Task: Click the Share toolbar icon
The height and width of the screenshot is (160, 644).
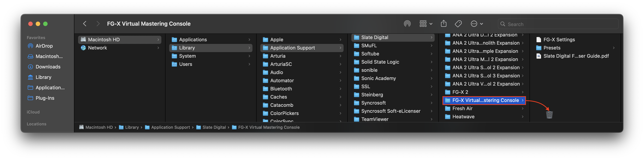Action: (x=444, y=23)
